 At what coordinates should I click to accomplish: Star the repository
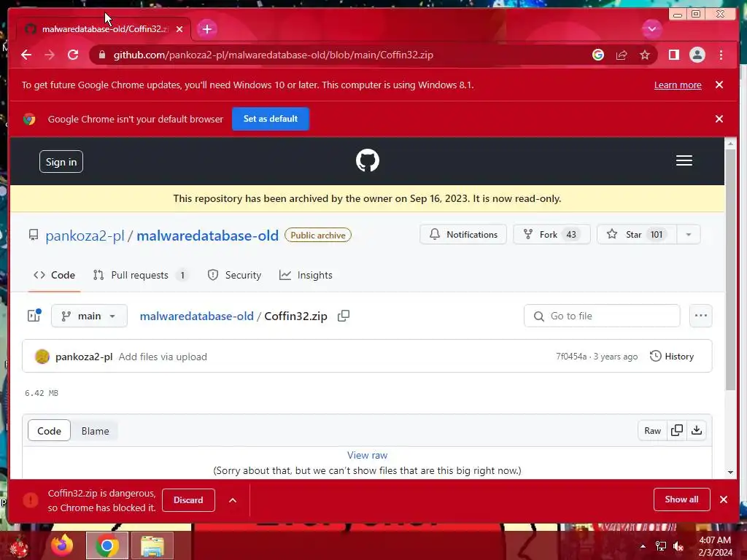tap(637, 234)
